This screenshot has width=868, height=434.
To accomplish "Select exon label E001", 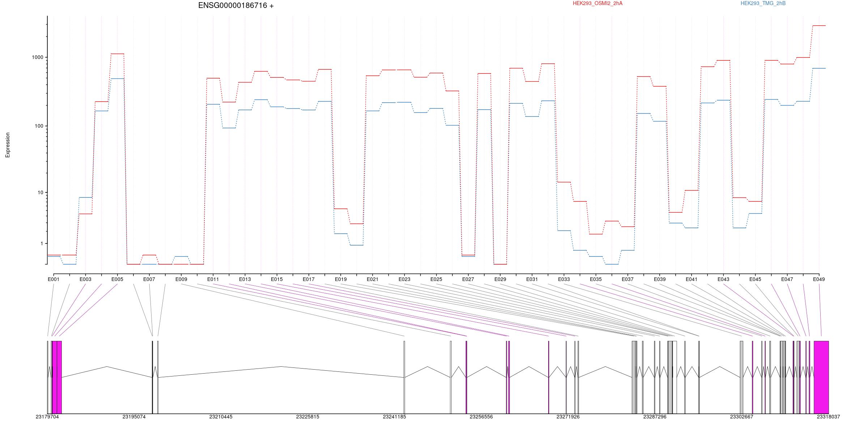I will [54, 279].
